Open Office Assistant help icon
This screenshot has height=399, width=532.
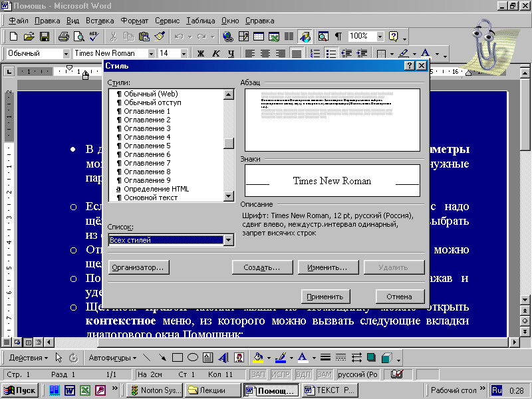[x=394, y=37]
